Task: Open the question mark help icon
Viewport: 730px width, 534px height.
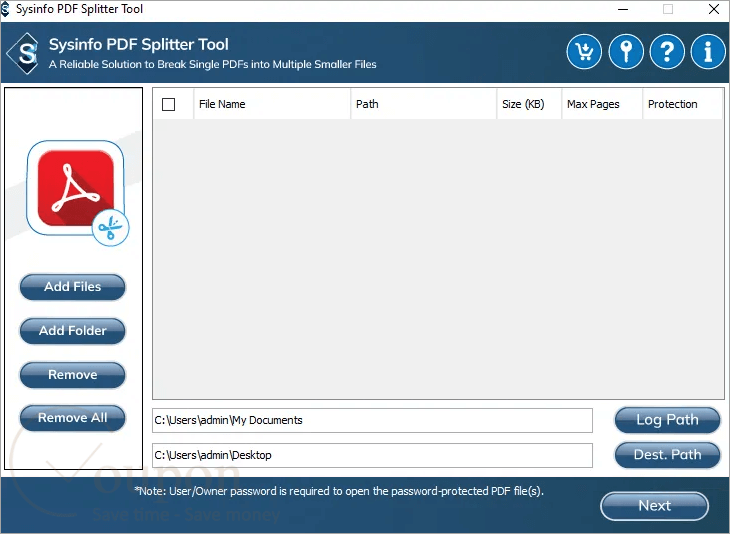Action: click(667, 52)
